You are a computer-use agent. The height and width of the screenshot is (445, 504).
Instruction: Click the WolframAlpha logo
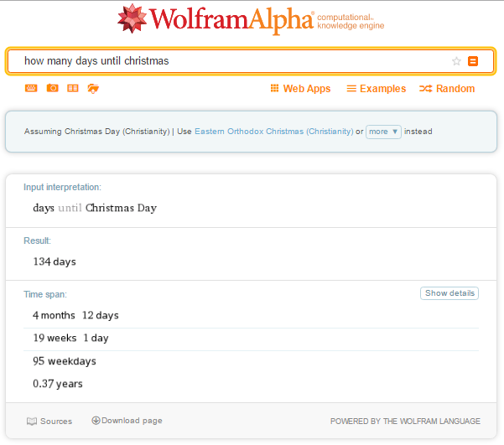251,19
